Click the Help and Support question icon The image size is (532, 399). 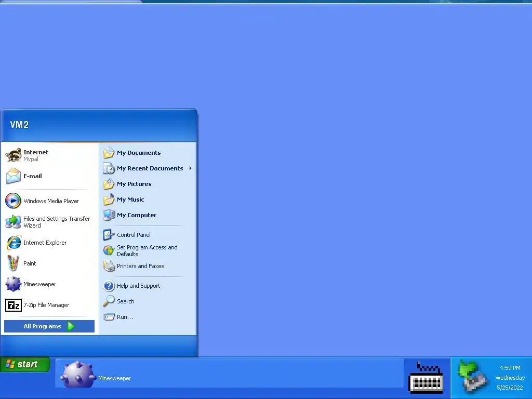coord(109,286)
